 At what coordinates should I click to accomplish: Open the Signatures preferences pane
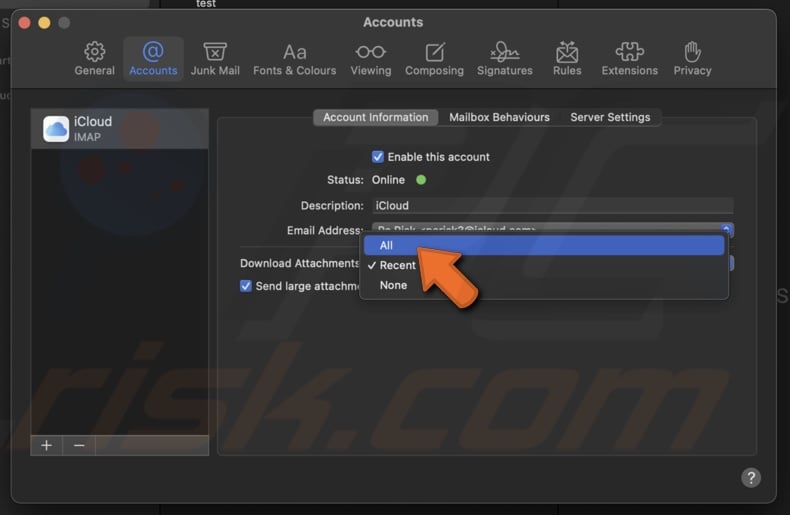click(504, 59)
